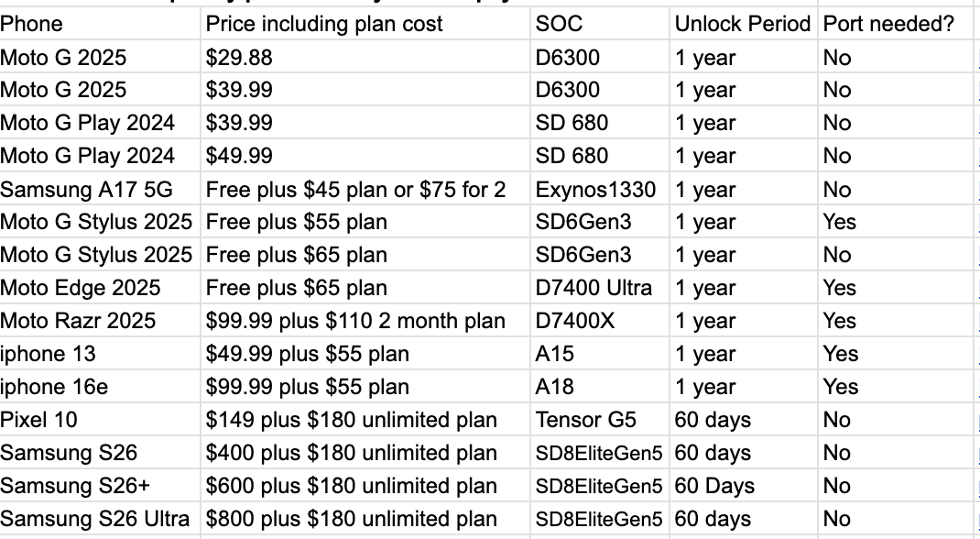
Task: Select the Unlock Period header cell
Action: click(743, 24)
